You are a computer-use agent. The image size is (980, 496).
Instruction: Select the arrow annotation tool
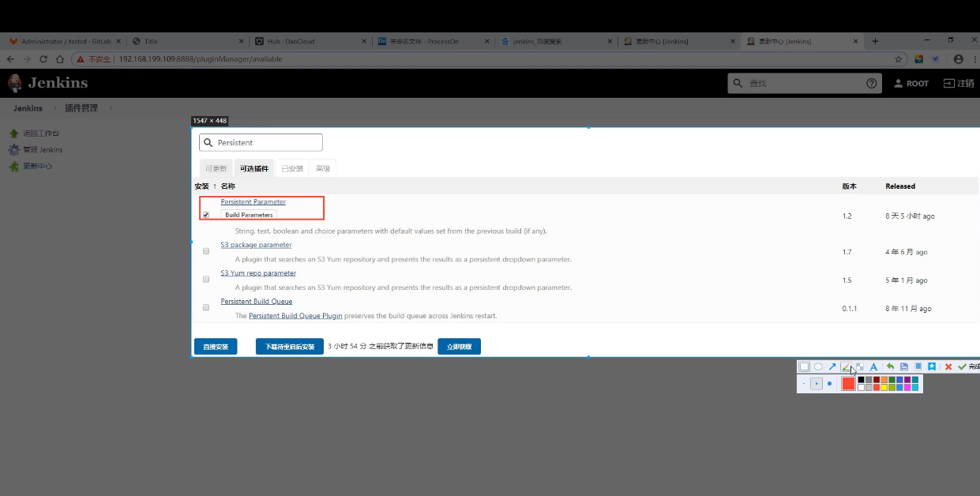[x=832, y=366]
